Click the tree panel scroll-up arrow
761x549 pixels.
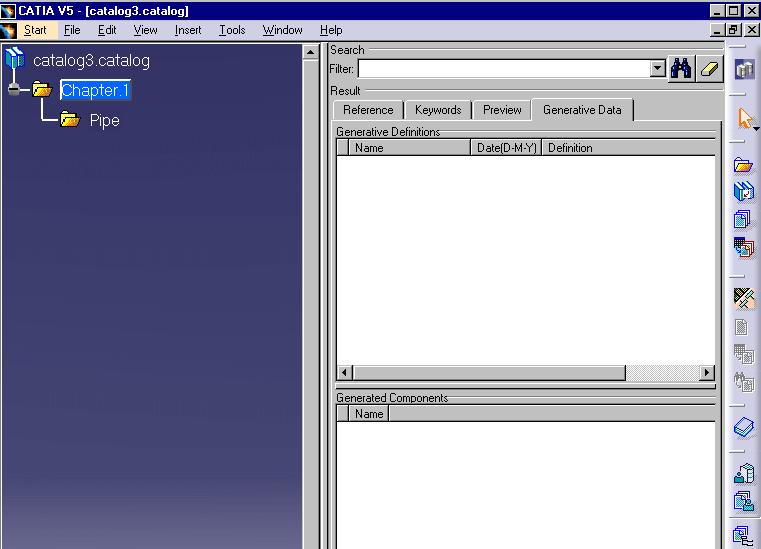pyautogui.click(x=310, y=52)
